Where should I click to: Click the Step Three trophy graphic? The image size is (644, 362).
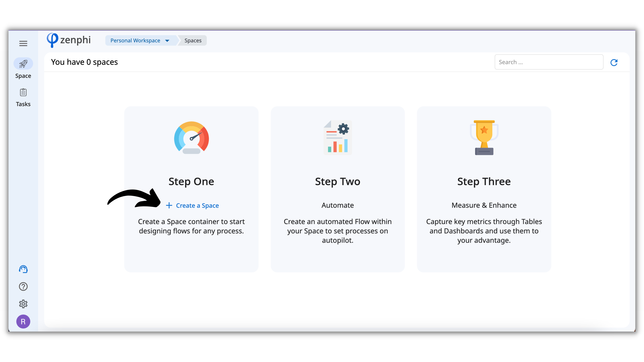(x=484, y=138)
